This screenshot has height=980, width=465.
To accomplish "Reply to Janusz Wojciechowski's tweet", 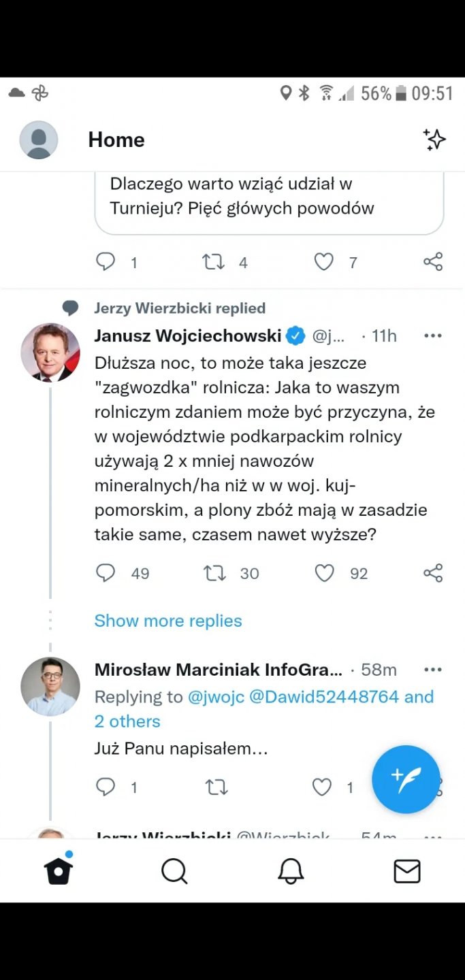I will 106,573.
